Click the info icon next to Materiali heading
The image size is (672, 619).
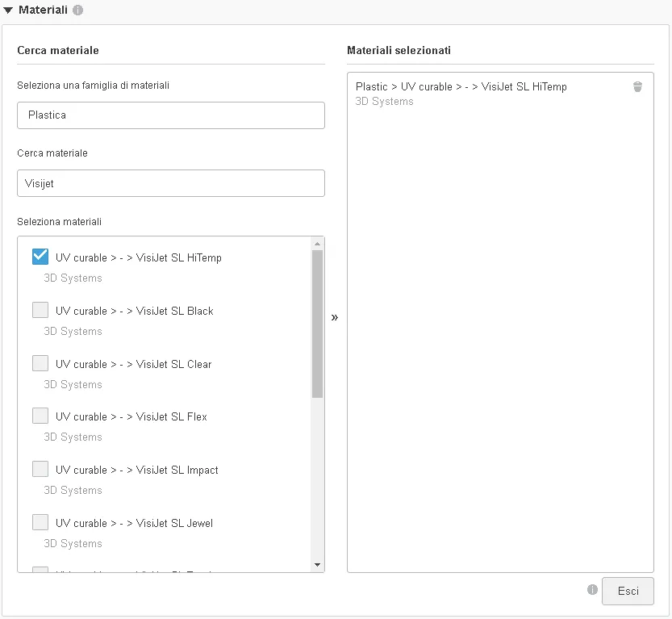pyautogui.click(x=77, y=10)
